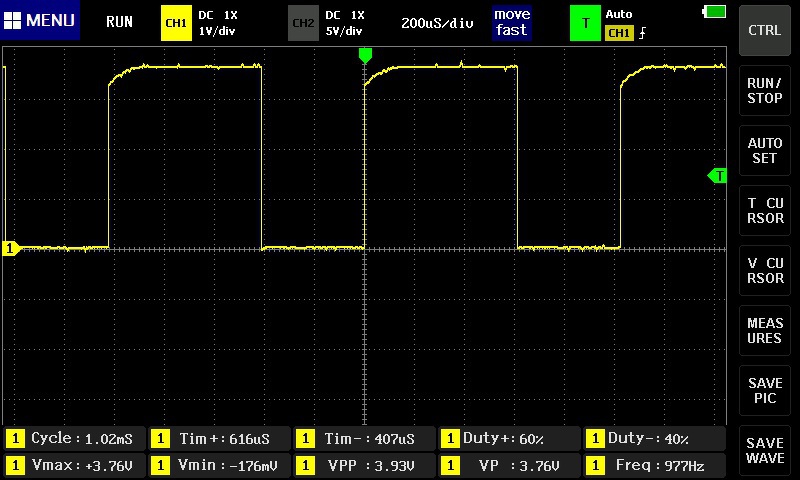The width and height of the screenshot is (800, 480).
Task: Click the channel badge beside Tim-
Action: click(305, 439)
